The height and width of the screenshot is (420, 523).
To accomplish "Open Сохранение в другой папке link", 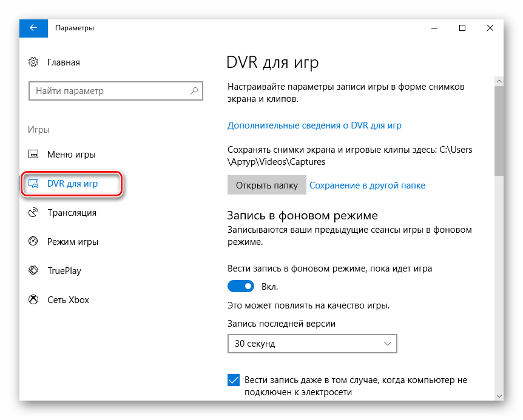I will 367,185.
